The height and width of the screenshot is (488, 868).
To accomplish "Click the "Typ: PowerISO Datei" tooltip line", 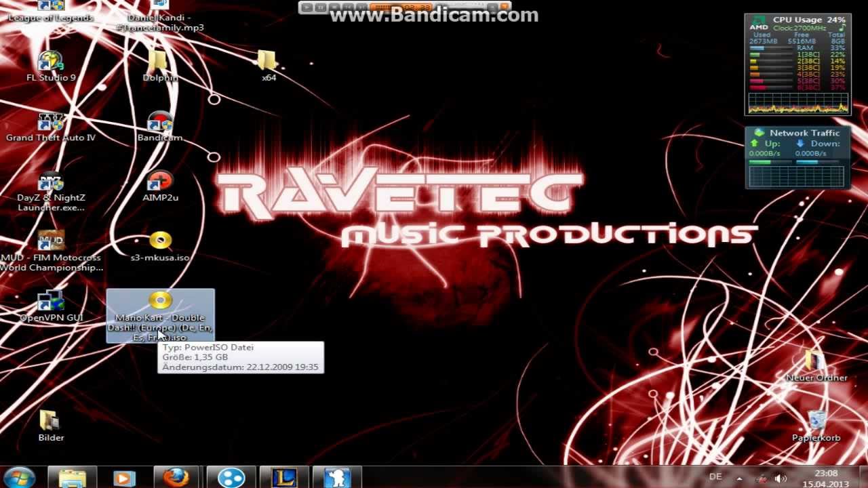I will 208,347.
